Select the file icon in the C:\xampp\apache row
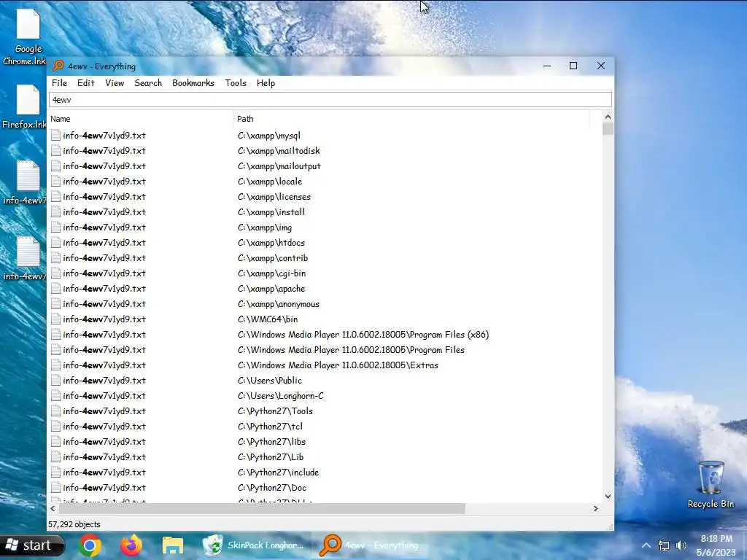Image resolution: width=747 pixels, height=560 pixels. pos(55,289)
